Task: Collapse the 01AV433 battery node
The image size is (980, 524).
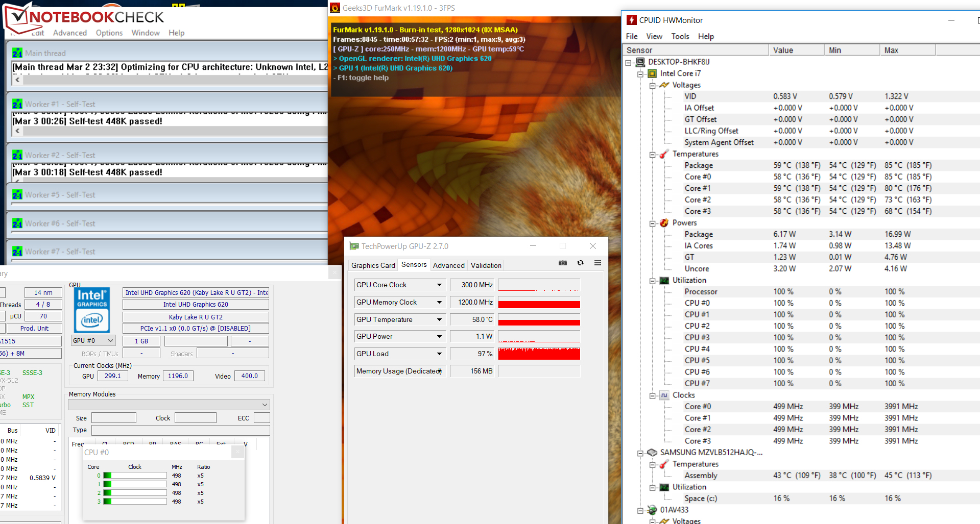Action: [x=640, y=510]
